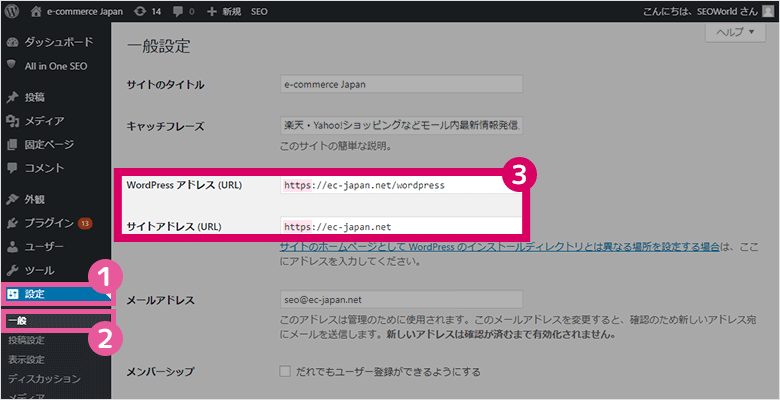780x400 pixels.
Task: Select the 投稿設定 submenu item
Action: point(26,341)
